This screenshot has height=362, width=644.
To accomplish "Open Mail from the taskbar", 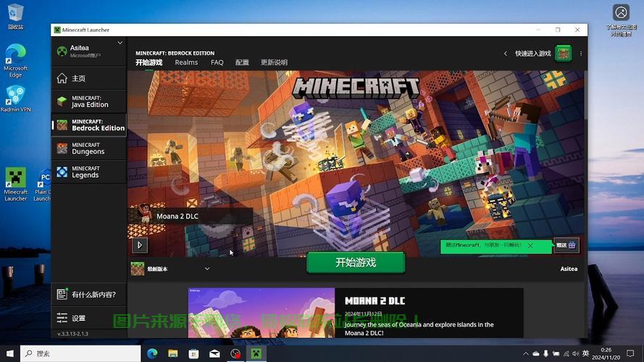I will coord(215,353).
